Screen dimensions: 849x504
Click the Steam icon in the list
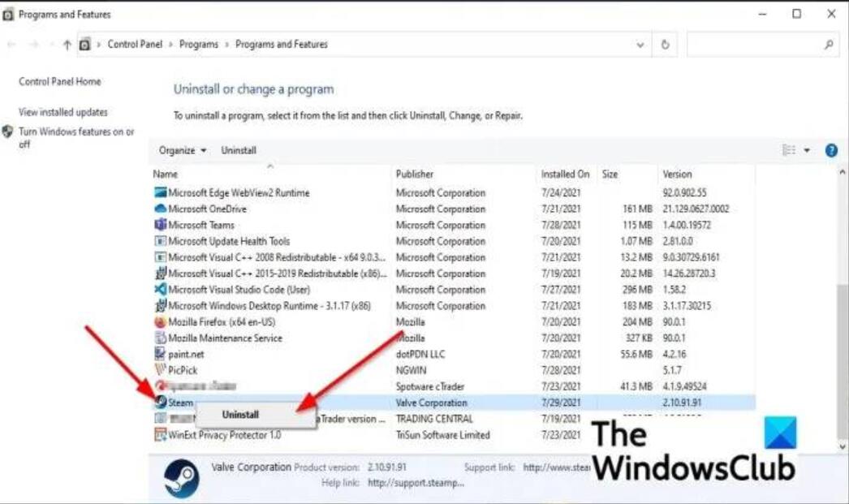pyautogui.click(x=161, y=402)
